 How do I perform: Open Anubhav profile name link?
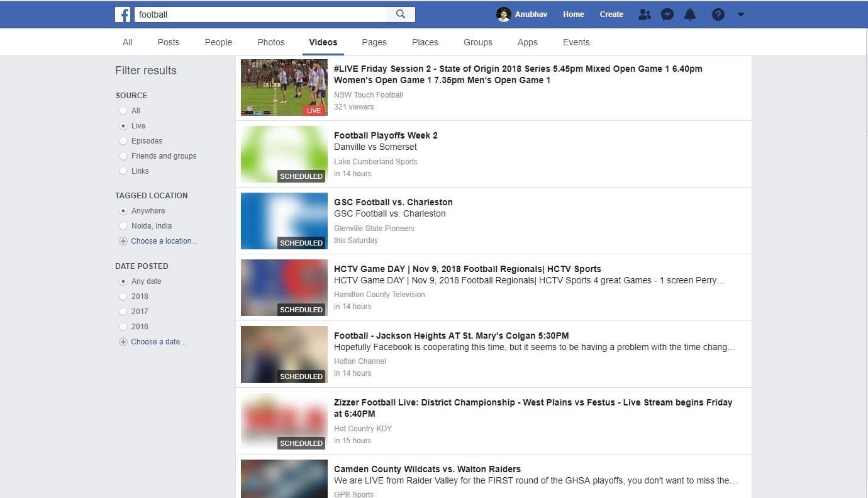point(531,14)
